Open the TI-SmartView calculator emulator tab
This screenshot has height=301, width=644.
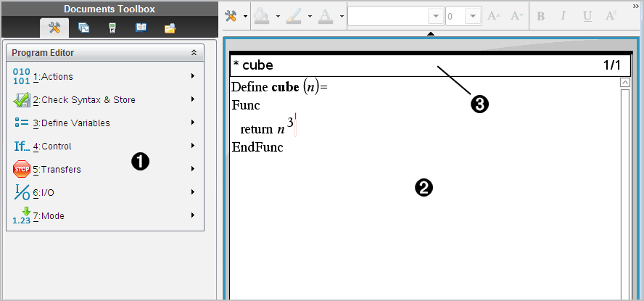(x=112, y=28)
